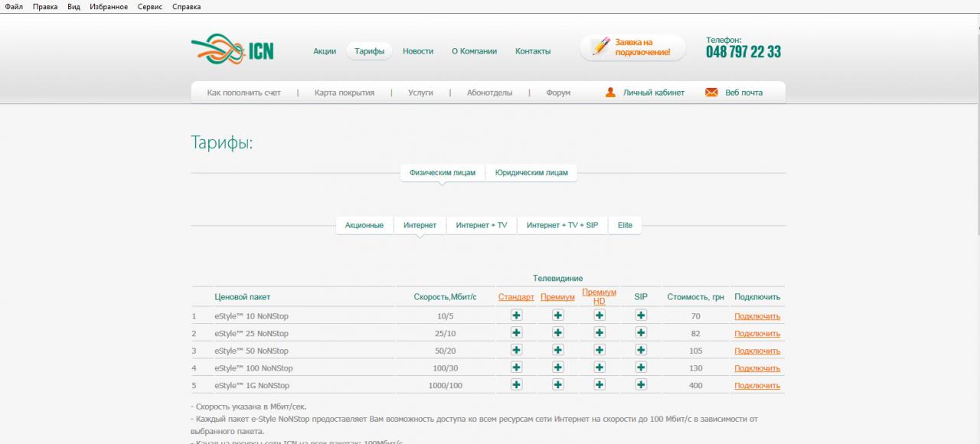The height and width of the screenshot is (444, 980).
Task: Open the Сервис browser menu
Action: [149, 7]
